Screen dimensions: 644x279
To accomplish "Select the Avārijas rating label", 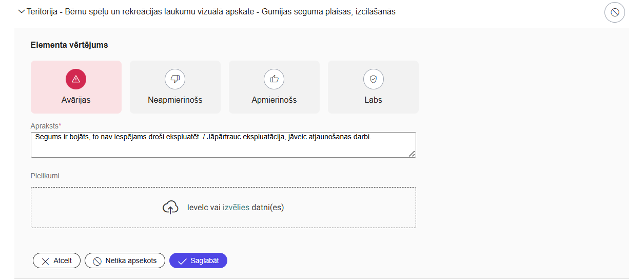I will (76, 100).
